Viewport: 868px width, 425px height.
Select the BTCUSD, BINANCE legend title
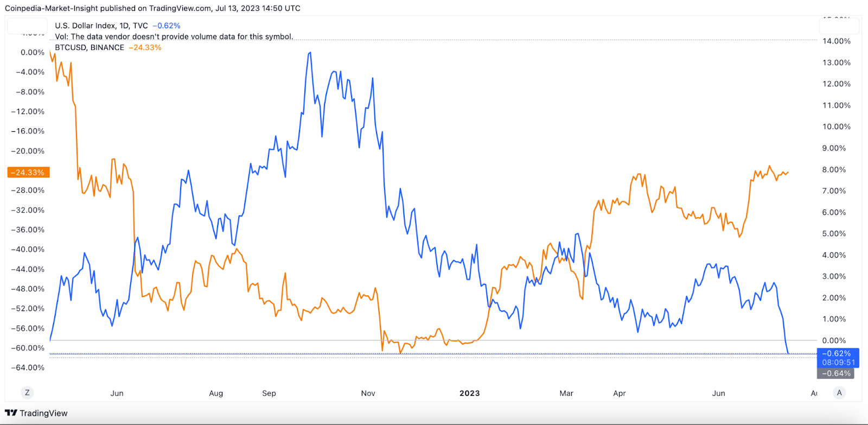(x=90, y=48)
